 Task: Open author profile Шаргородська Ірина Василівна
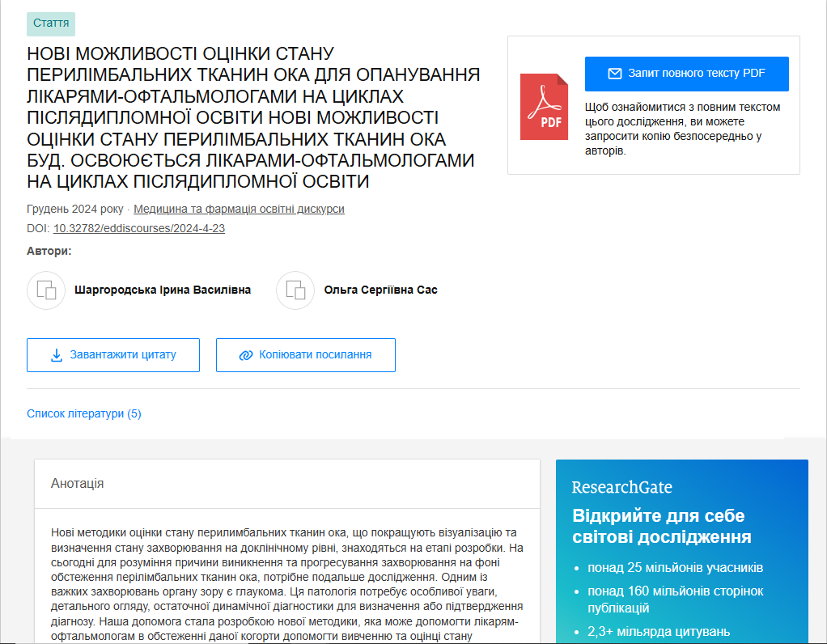coord(163,290)
